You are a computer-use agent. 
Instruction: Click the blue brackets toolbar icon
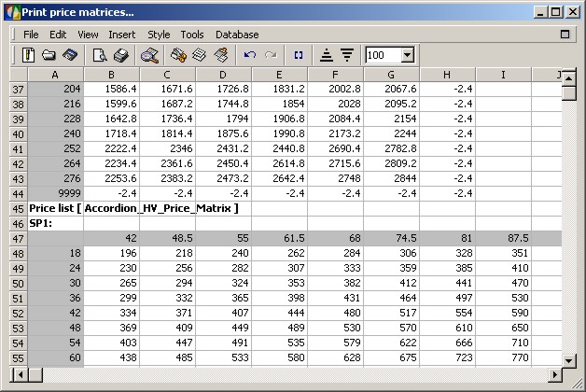click(299, 55)
